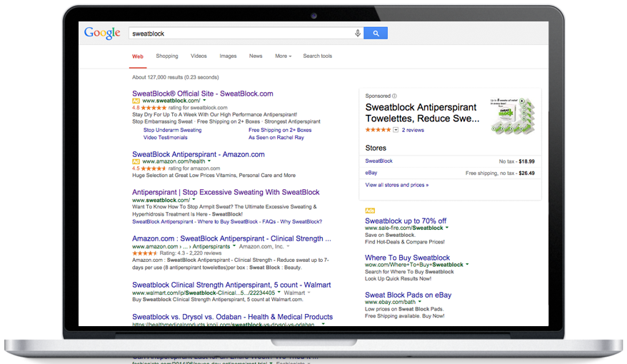
Task: Open Sweatblock vs. Drysol vs. Odaban result
Action: [232, 317]
